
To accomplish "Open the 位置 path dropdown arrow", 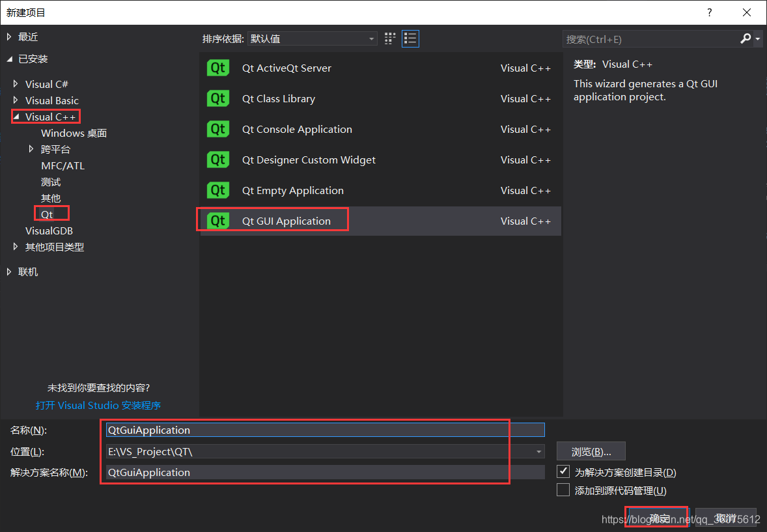I will [538, 451].
